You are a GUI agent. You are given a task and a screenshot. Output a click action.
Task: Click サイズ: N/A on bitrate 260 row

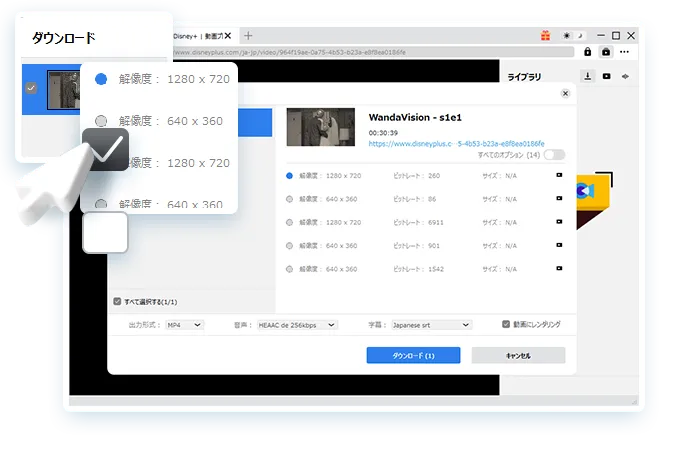click(x=499, y=176)
